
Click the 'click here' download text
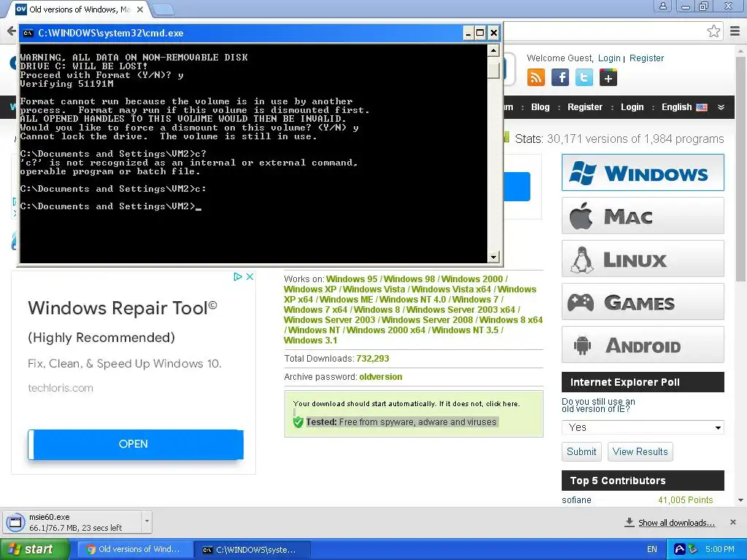tap(502, 404)
